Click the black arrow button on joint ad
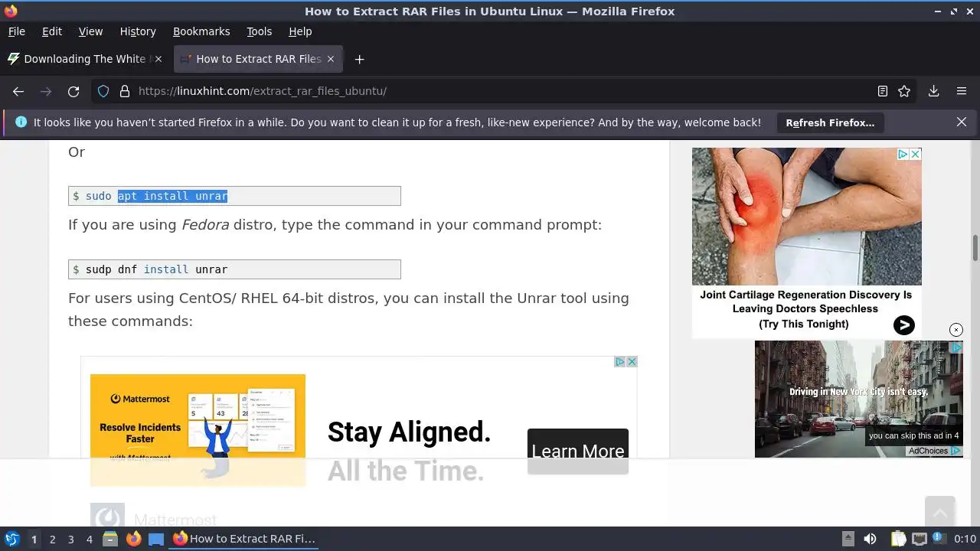The height and width of the screenshot is (551, 980). click(904, 325)
